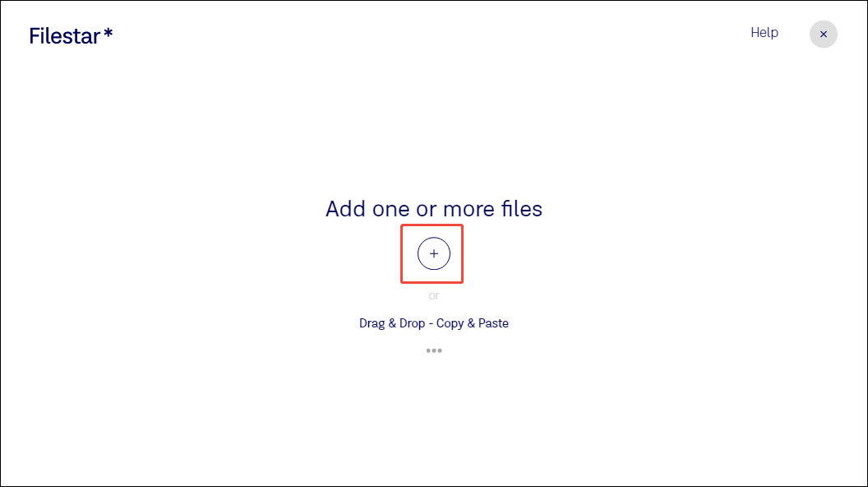The image size is (868, 487).
Task: Open the three-dots more options
Action: 434,350
